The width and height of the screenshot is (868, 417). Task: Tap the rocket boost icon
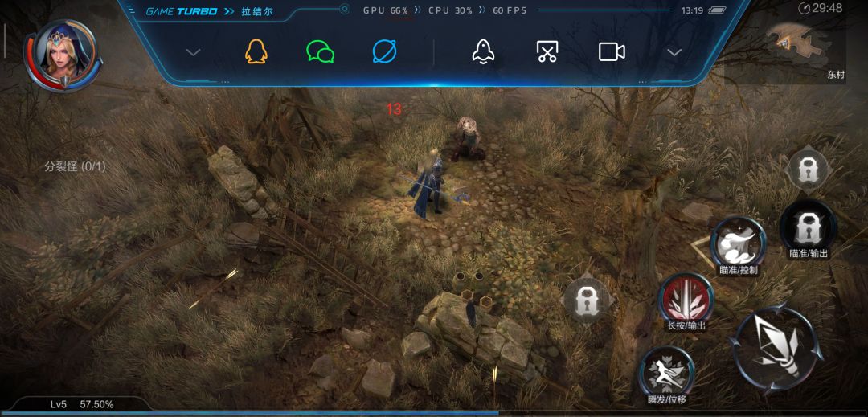483,52
